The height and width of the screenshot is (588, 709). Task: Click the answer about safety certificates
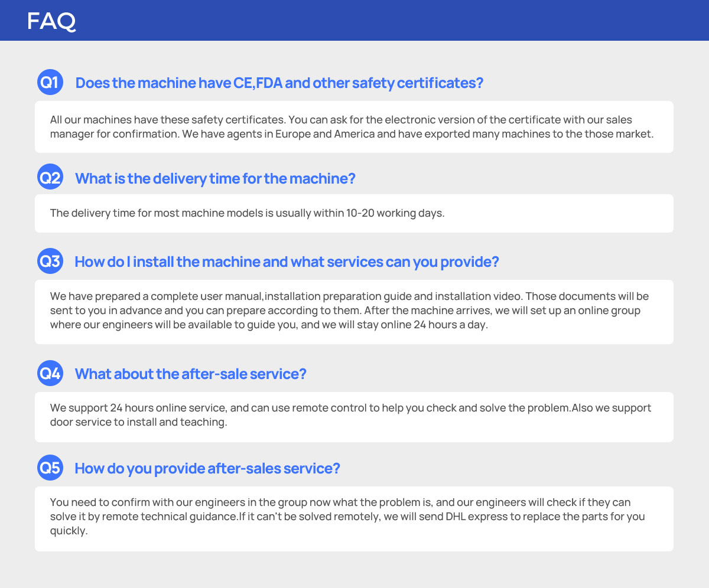[x=354, y=127]
